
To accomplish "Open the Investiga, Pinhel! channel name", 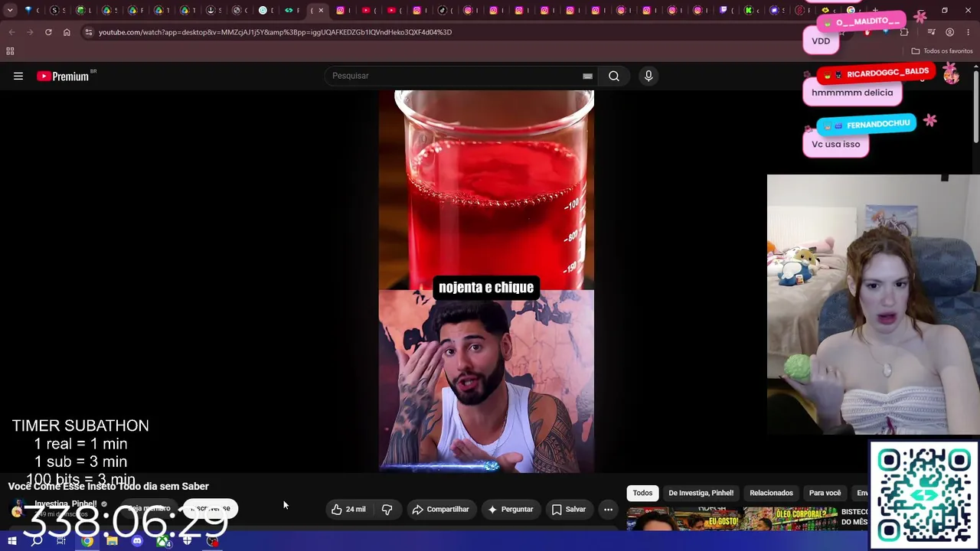I will coord(65,504).
